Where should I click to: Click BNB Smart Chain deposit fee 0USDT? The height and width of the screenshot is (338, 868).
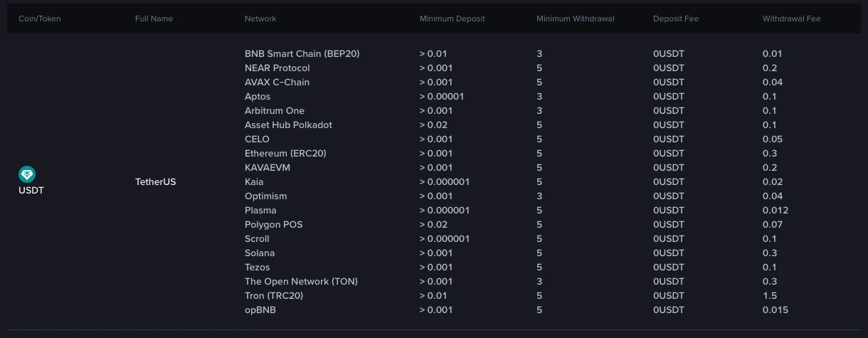669,54
